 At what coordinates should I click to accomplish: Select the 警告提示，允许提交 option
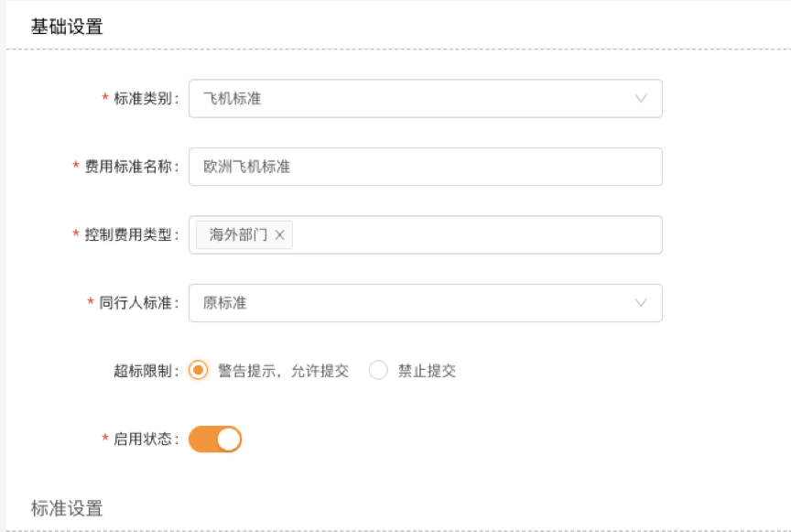click(196, 370)
